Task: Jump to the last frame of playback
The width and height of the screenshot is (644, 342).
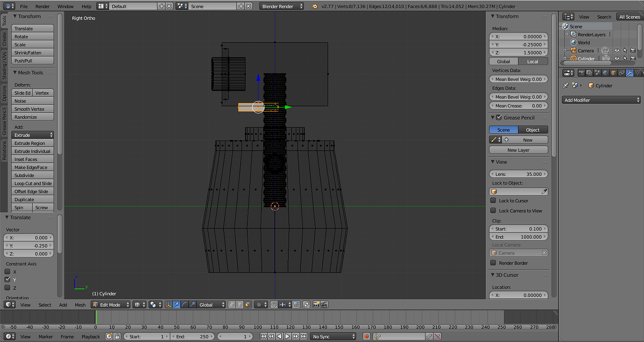Action: (304, 336)
